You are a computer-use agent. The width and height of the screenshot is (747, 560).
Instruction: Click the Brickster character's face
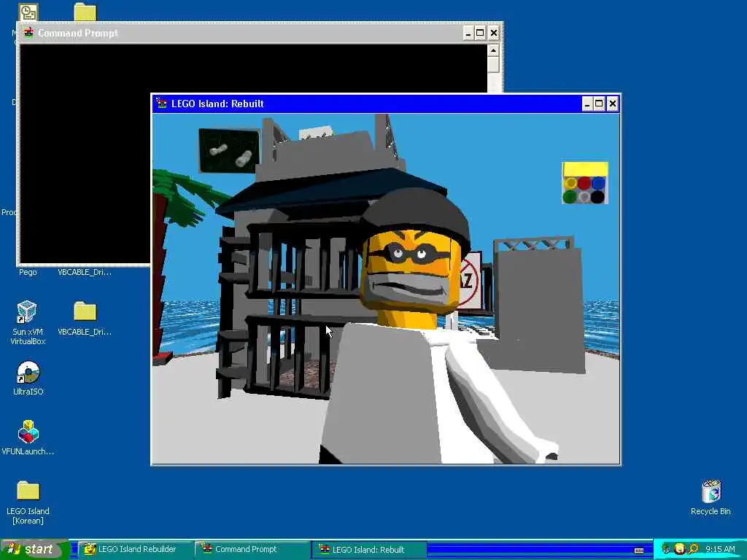coord(411,271)
